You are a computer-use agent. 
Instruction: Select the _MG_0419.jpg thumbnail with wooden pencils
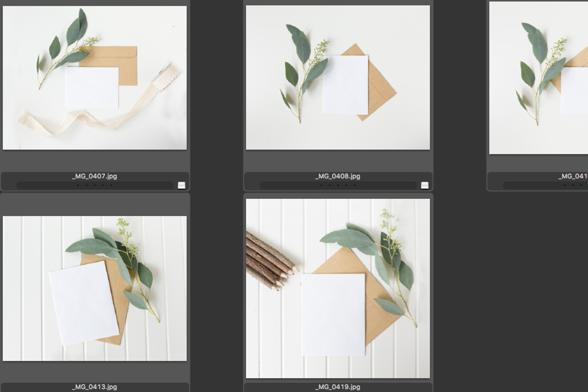coord(338,289)
